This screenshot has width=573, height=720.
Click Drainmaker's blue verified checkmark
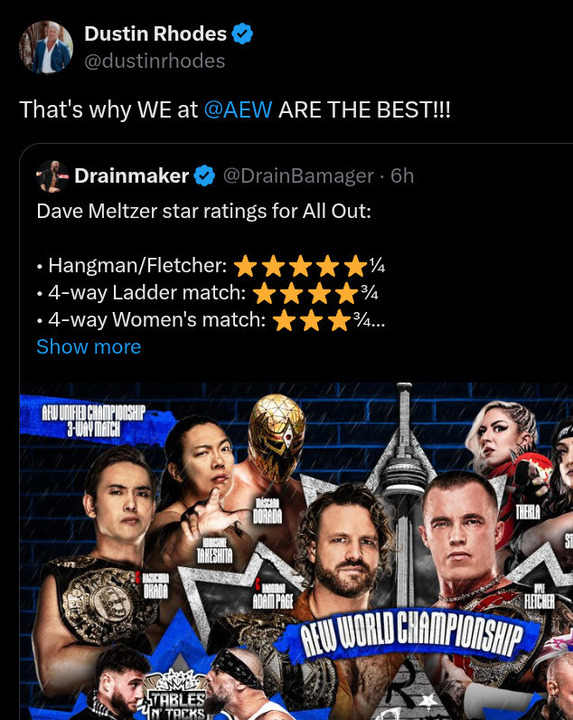(204, 176)
